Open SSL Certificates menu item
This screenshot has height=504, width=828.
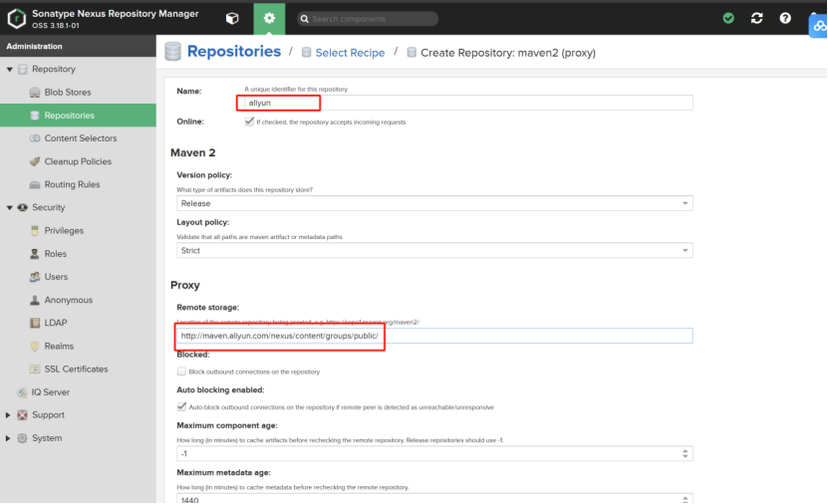click(x=78, y=369)
